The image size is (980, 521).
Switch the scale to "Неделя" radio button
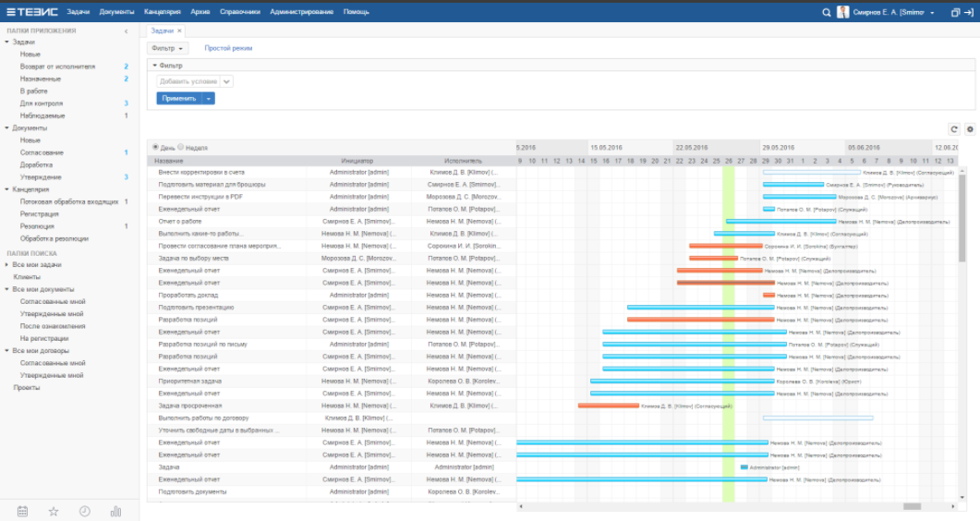[x=182, y=148]
